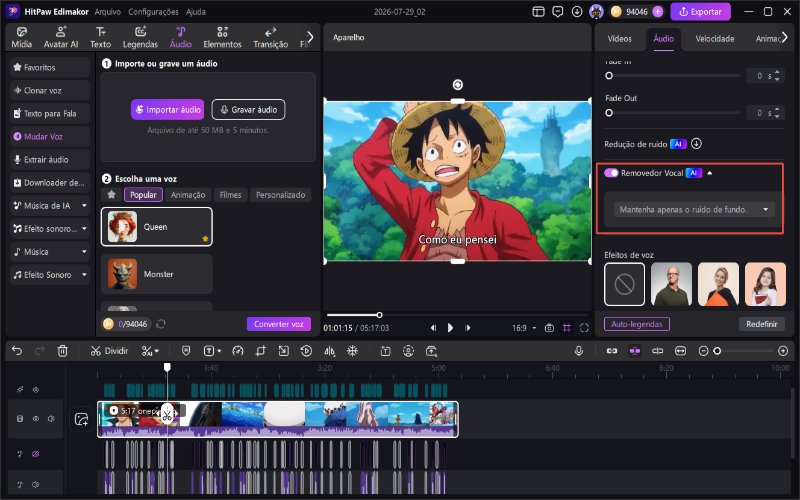The height and width of the screenshot is (500, 800).
Task: Zoom in timeline with plus icon
Action: [x=783, y=351]
